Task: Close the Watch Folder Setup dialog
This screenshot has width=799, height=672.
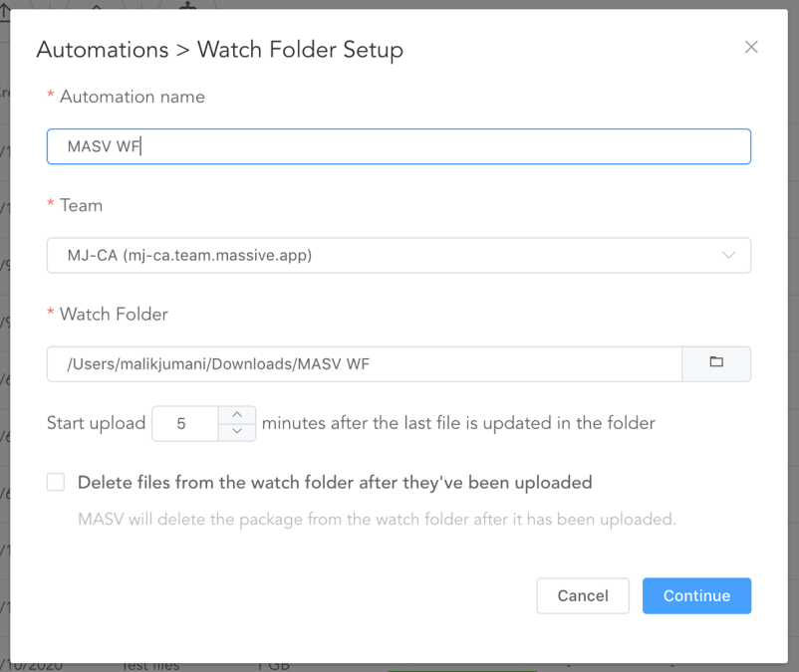Action: pyautogui.click(x=751, y=48)
